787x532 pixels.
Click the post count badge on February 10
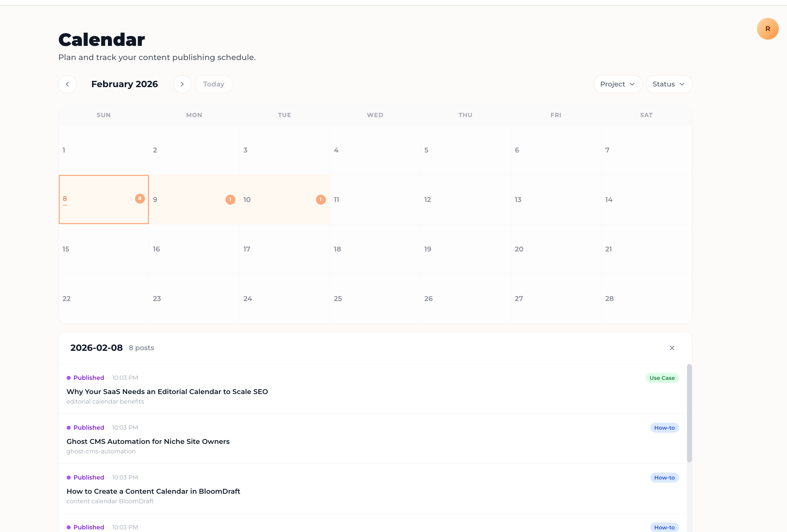point(321,199)
